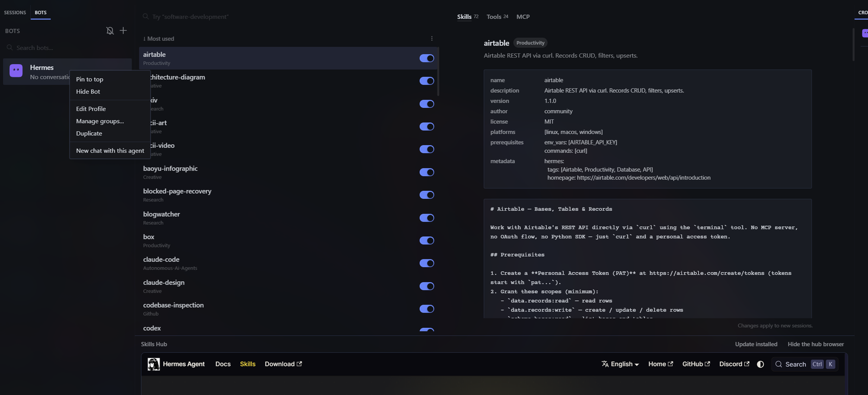This screenshot has height=395, width=868.
Task: Select the airtable skill row
Action: click(x=289, y=58)
